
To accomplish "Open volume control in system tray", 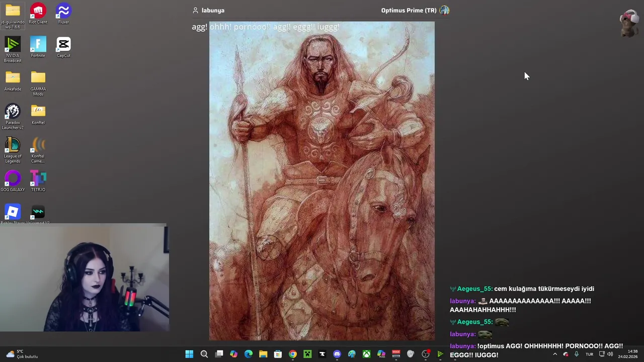I will point(610,354).
